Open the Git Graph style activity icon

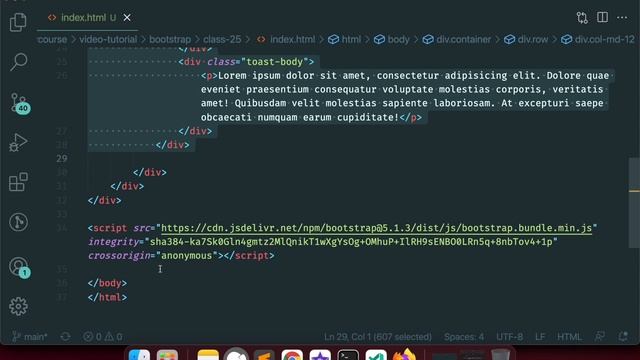(18, 222)
